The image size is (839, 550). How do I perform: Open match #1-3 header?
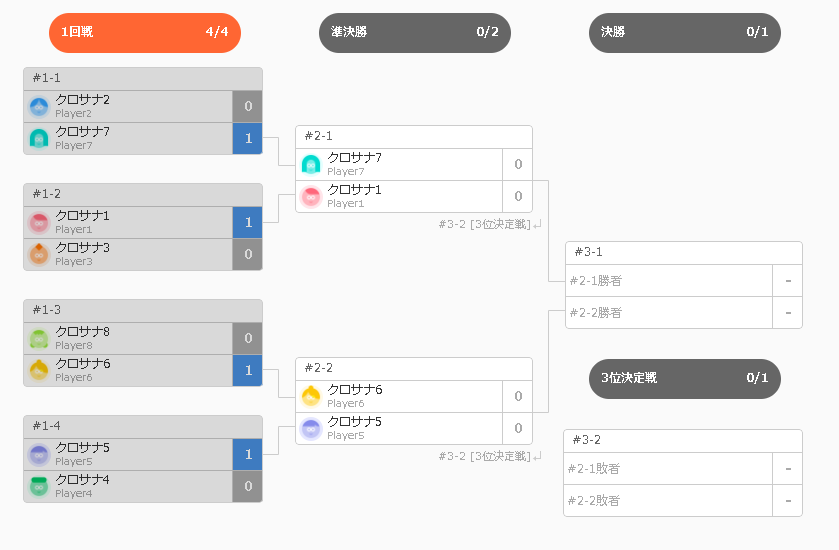pos(143,311)
